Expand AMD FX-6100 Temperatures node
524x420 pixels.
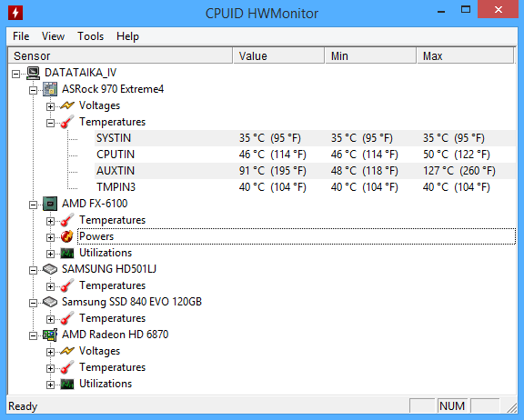50,221
